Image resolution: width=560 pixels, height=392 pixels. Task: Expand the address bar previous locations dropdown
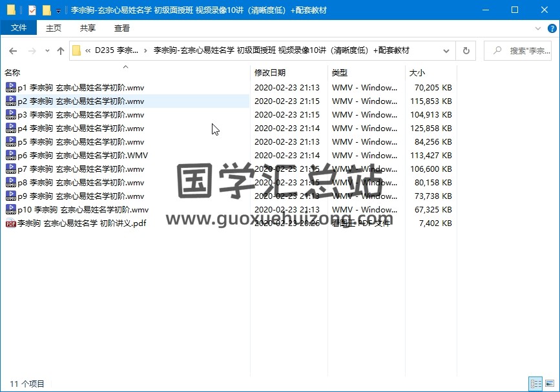click(446, 51)
